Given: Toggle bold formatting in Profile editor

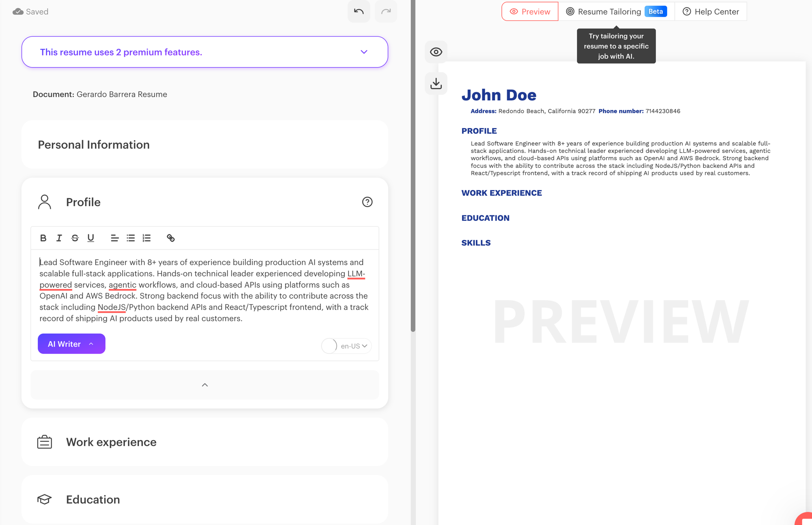Looking at the screenshot, I should click(43, 238).
